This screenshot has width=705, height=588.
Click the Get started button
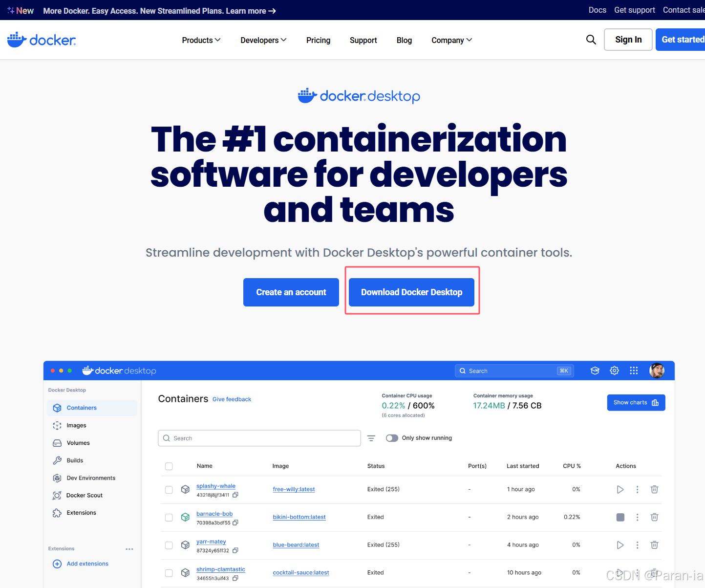click(681, 40)
